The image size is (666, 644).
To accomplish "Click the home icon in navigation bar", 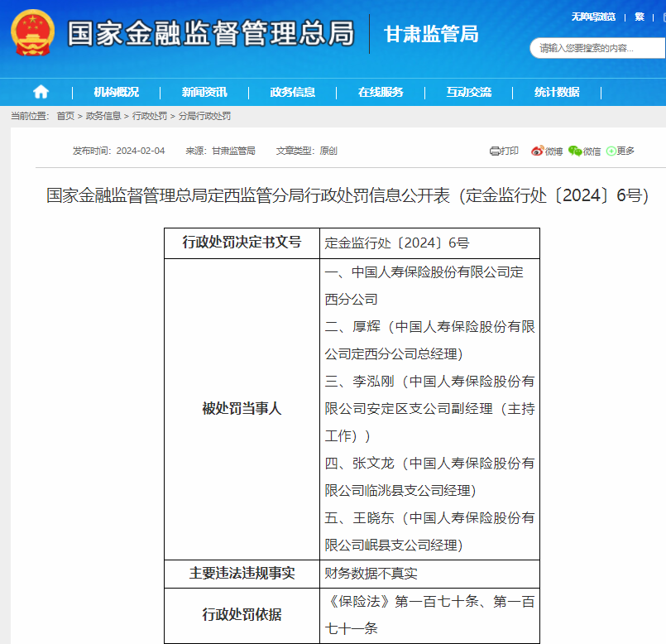I will (41, 92).
